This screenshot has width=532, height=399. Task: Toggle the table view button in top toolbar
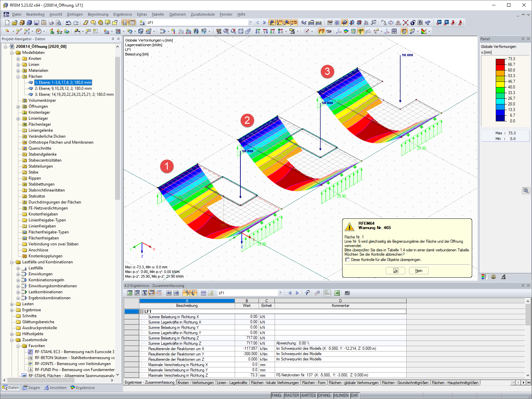point(132,23)
